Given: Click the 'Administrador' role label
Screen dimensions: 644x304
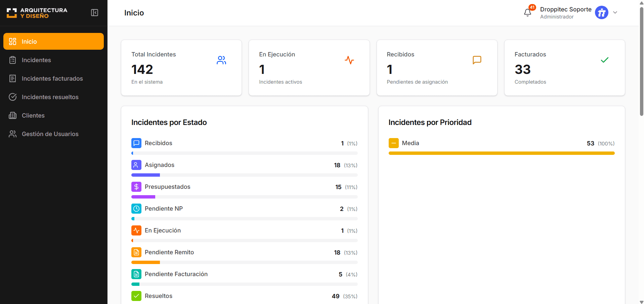Looking at the screenshot, I should coord(557,17).
